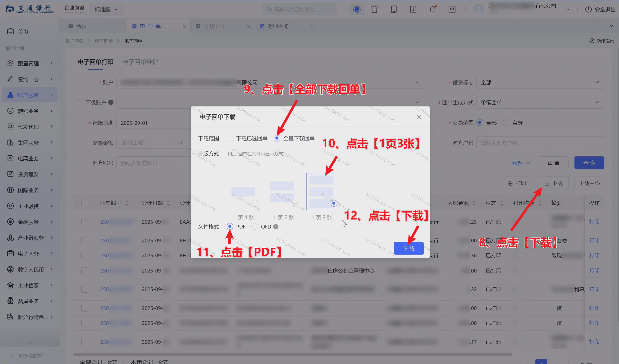Image resolution: width=619 pixels, height=364 pixels.
Task: Click the 操作指南 guide icon
Action: [x=592, y=41]
